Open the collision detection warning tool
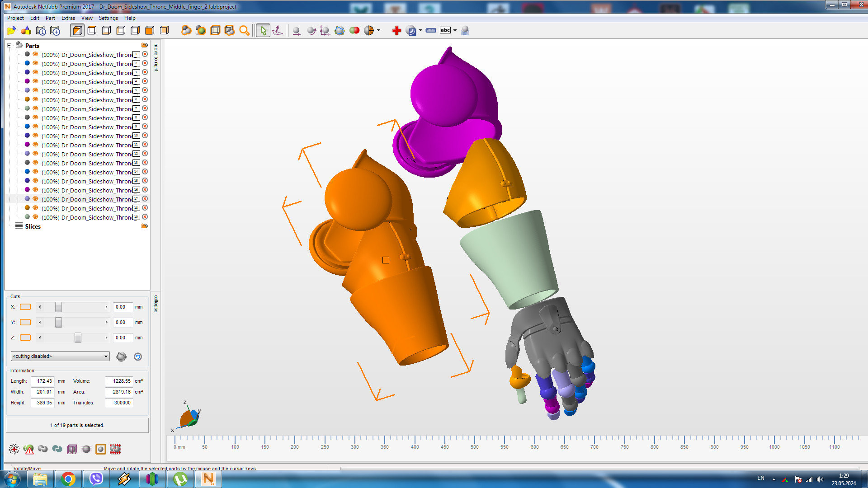 [28, 449]
